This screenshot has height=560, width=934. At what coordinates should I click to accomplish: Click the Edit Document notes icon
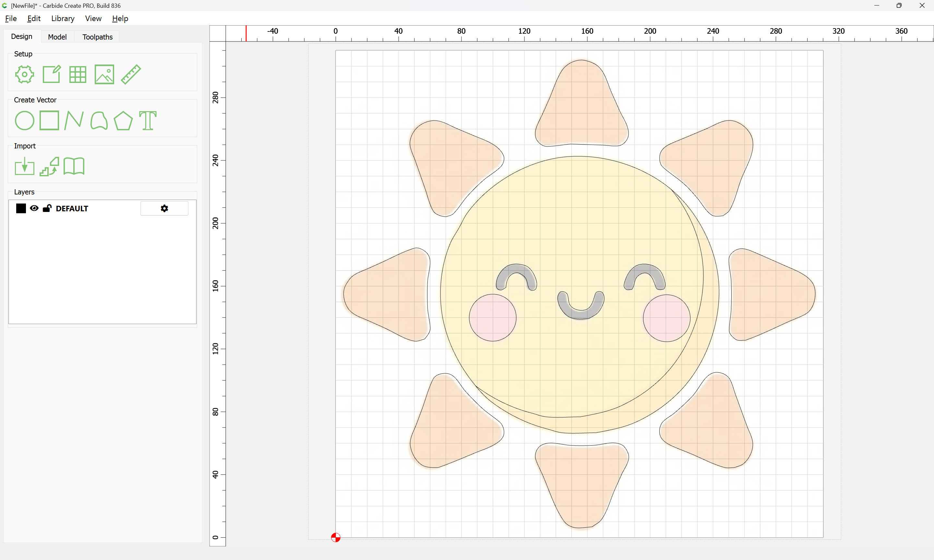(x=51, y=74)
